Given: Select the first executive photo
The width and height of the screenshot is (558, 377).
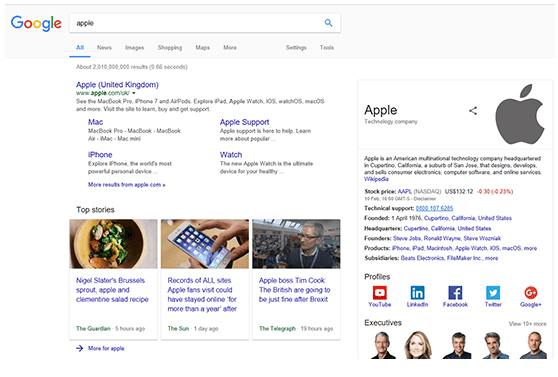Looking at the screenshot, I should [x=383, y=345].
